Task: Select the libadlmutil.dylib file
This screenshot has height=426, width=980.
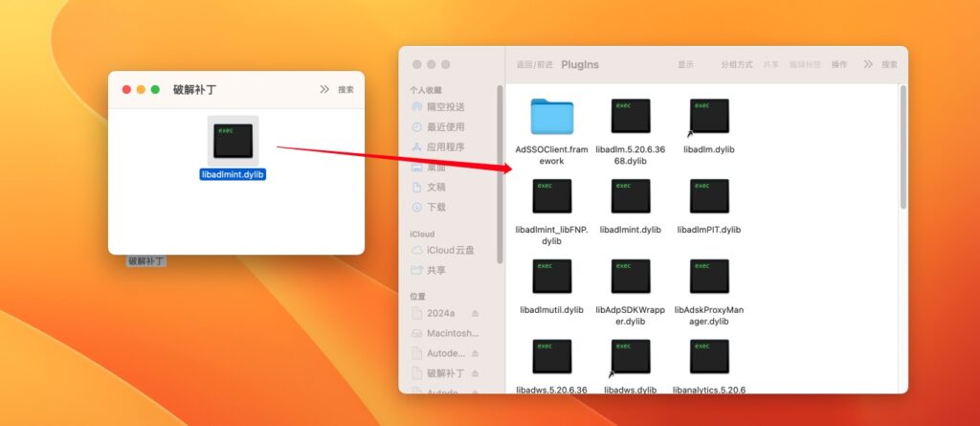Action: tap(552, 276)
